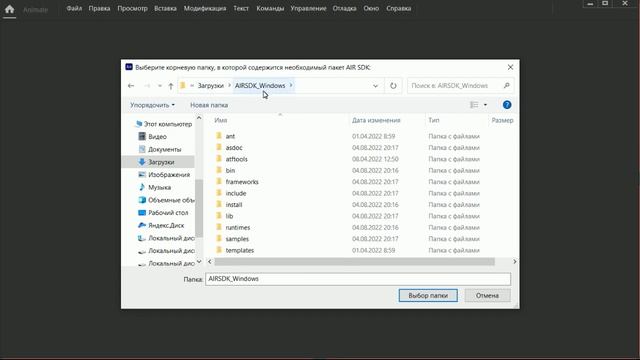Select the lib folder
Screen dimensions: 640x360
tap(229, 216)
